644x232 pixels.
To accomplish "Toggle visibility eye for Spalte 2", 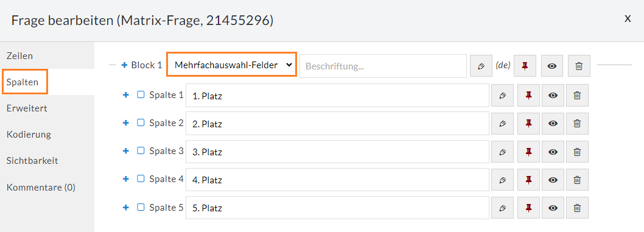I will (x=553, y=123).
